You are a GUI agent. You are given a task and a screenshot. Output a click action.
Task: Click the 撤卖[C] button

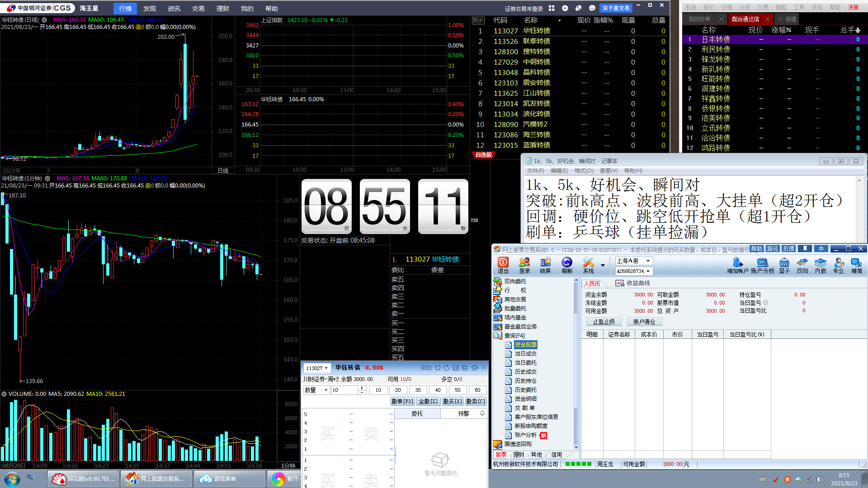(x=476, y=401)
